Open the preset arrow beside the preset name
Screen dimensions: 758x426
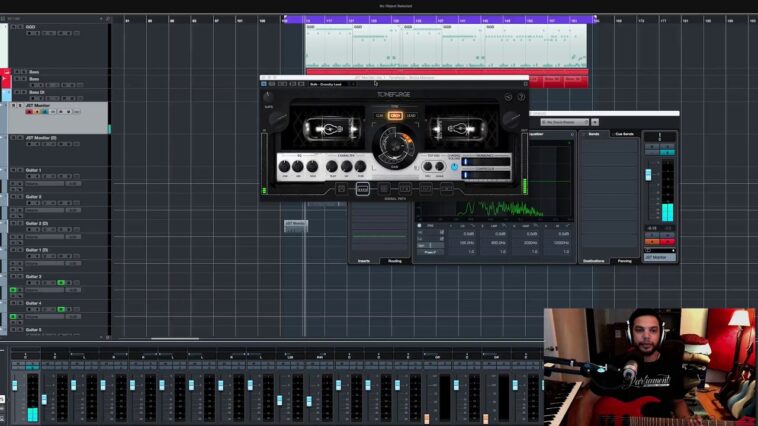pos(352,84)
